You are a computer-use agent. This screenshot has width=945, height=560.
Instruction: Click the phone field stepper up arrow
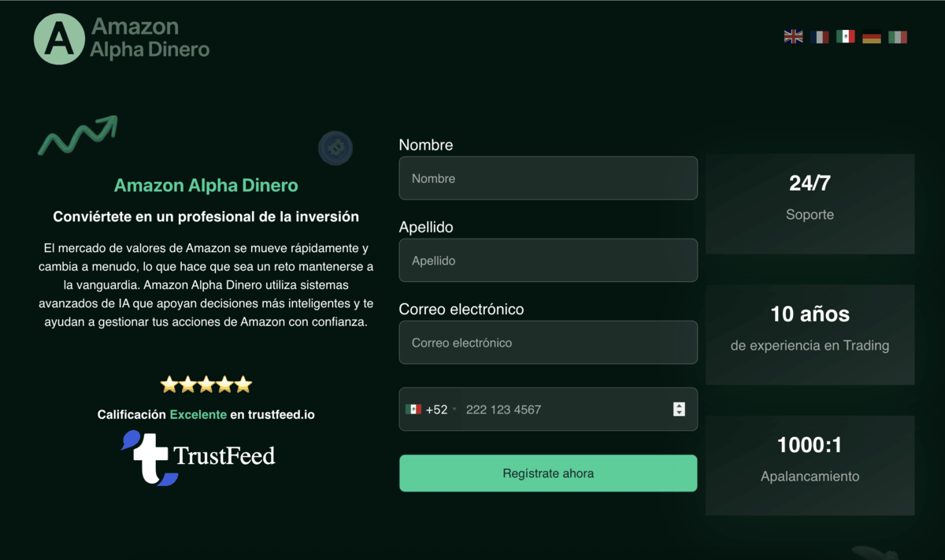[x=678, y=406]
